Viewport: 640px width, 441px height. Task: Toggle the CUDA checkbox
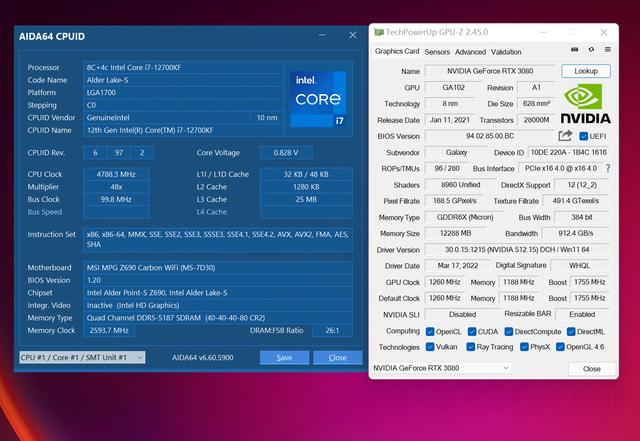(472, 332)
